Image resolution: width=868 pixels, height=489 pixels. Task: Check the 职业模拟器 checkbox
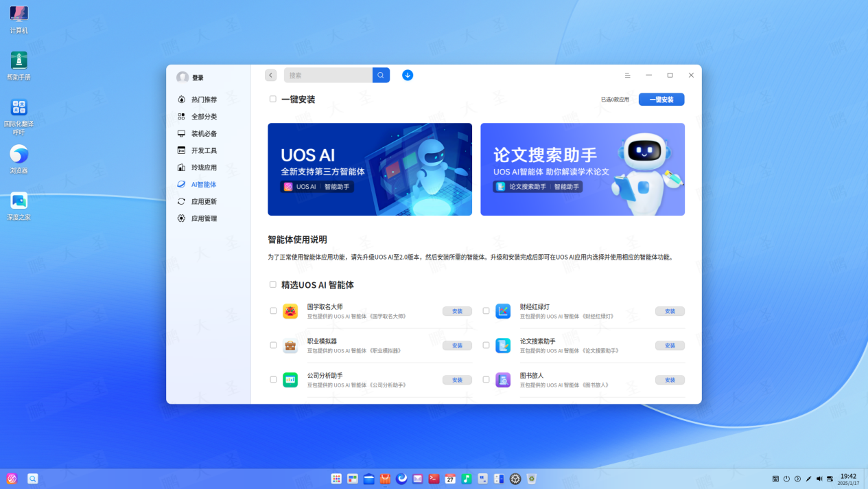tap(273, 345)
